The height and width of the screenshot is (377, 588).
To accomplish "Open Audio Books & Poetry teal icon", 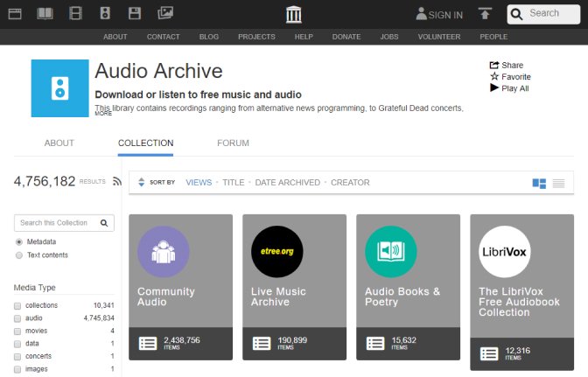I will [x=391, y=251].
